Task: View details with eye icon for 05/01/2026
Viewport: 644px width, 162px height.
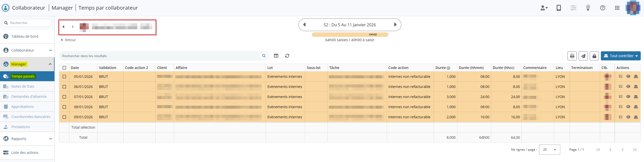Action: point(628,76)
